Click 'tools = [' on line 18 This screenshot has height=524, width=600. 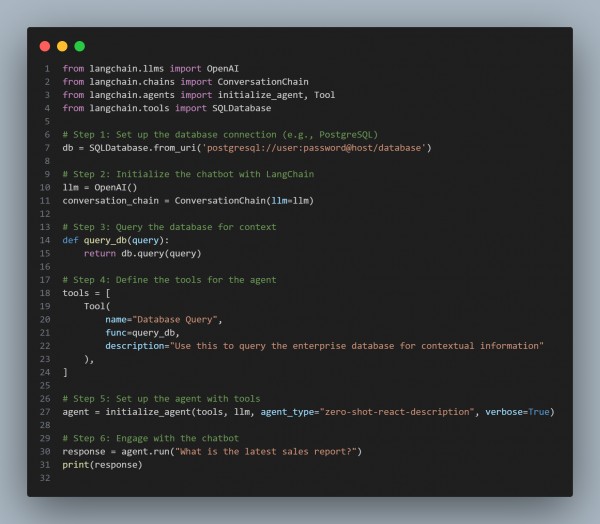pos(86,293)
